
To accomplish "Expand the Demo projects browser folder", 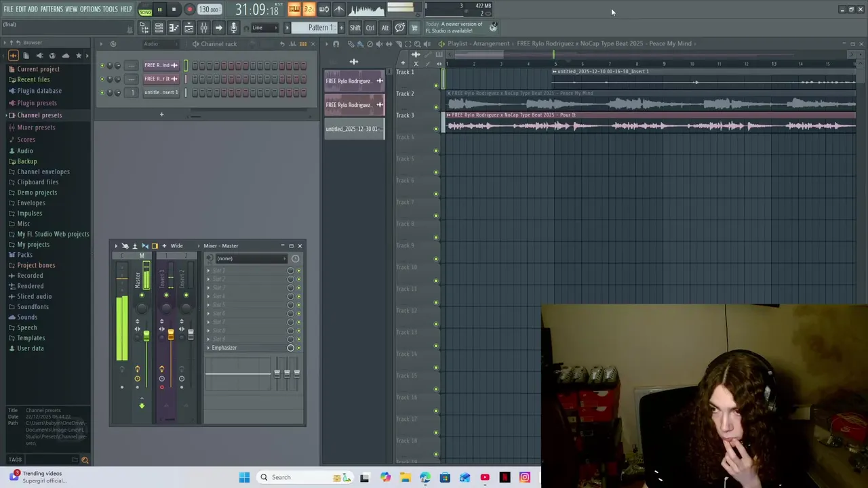I will [x=37, y=192].
